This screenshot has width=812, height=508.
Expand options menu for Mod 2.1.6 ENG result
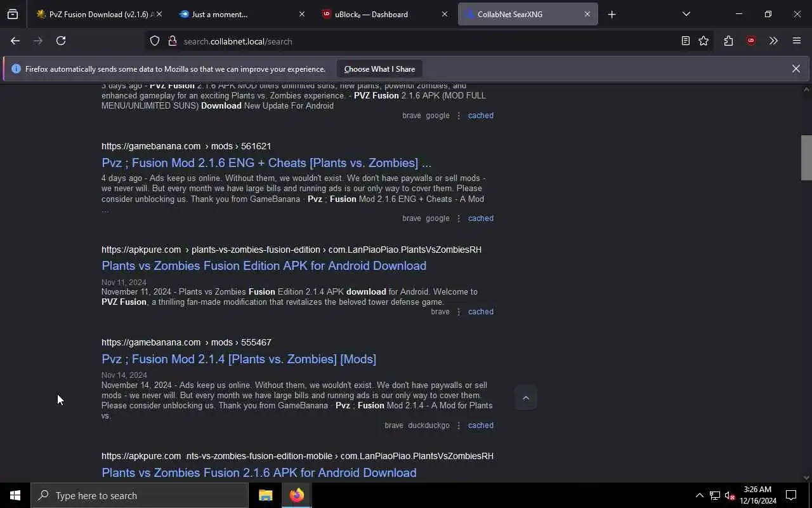click(x=459, y=218)
